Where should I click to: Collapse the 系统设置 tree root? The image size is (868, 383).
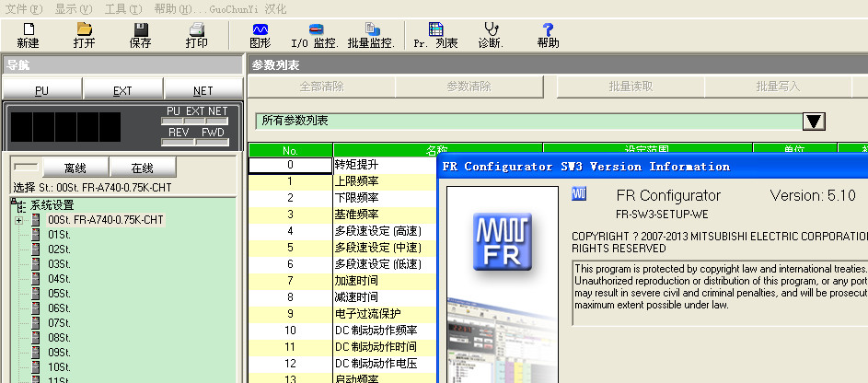click(x=14, y=204)
